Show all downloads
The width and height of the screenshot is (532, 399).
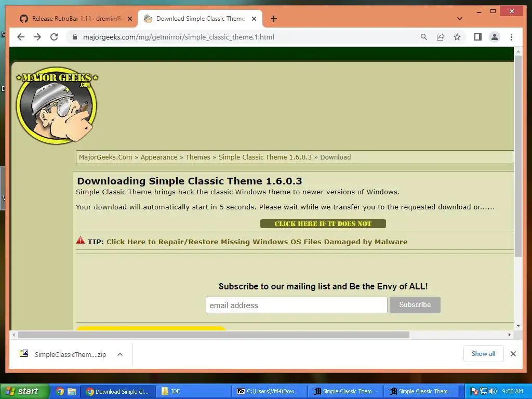pos(484,354)
